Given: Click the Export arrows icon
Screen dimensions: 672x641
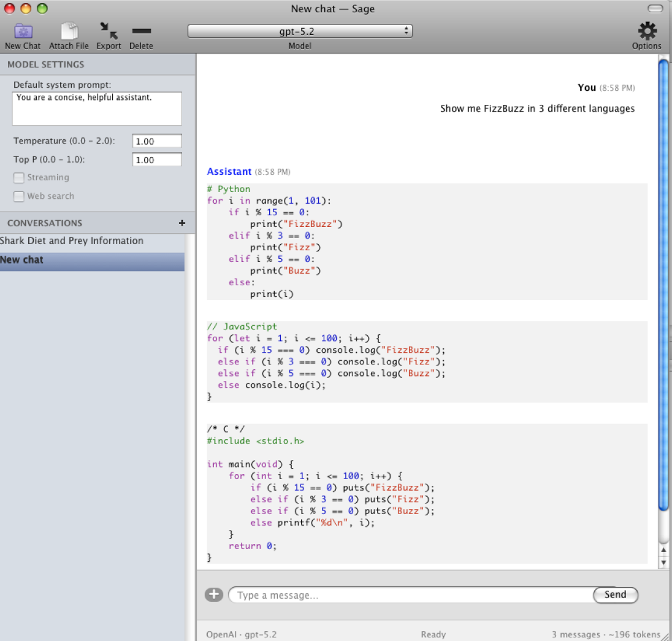Looking at the screenshot, I should point(109,31).
